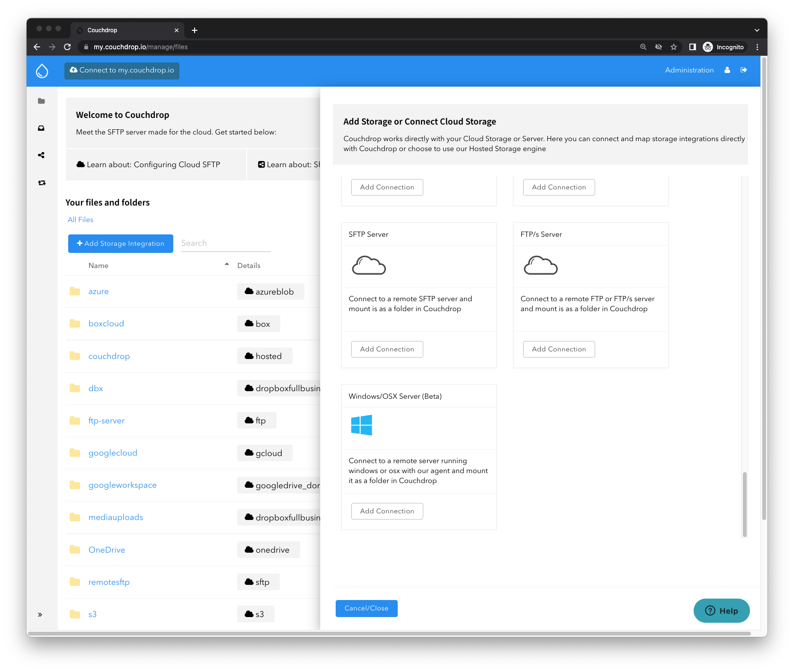Open the mediauploads folder
Image resolution: width=794 pixels, height=672 pixels.
[116, 517]
